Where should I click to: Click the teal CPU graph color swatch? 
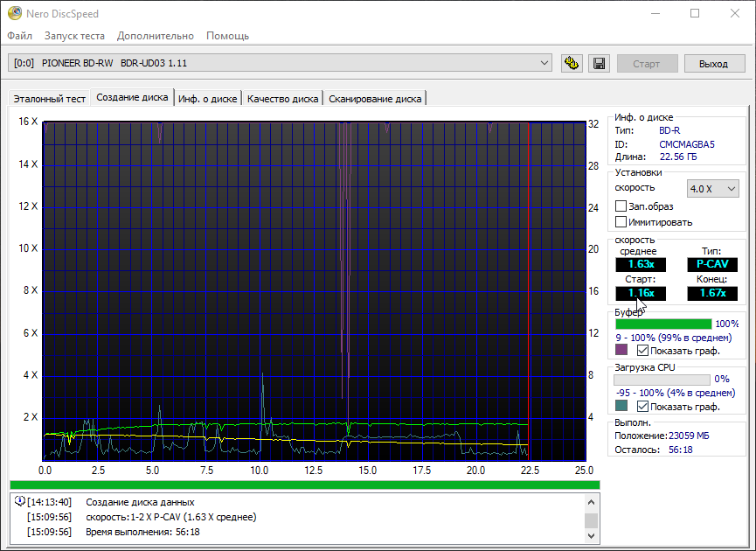point(621,407)
